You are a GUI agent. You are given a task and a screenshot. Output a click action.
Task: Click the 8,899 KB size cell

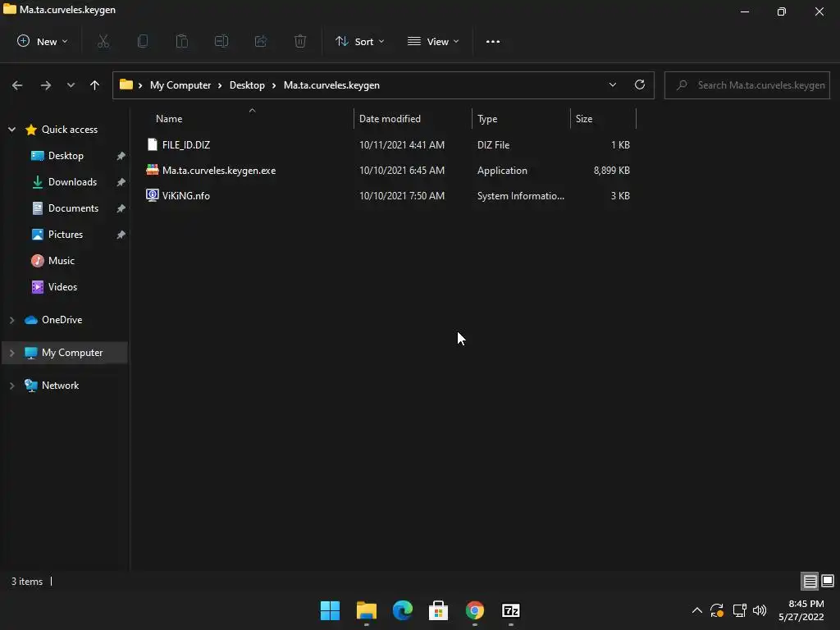[x=611, y=171]
